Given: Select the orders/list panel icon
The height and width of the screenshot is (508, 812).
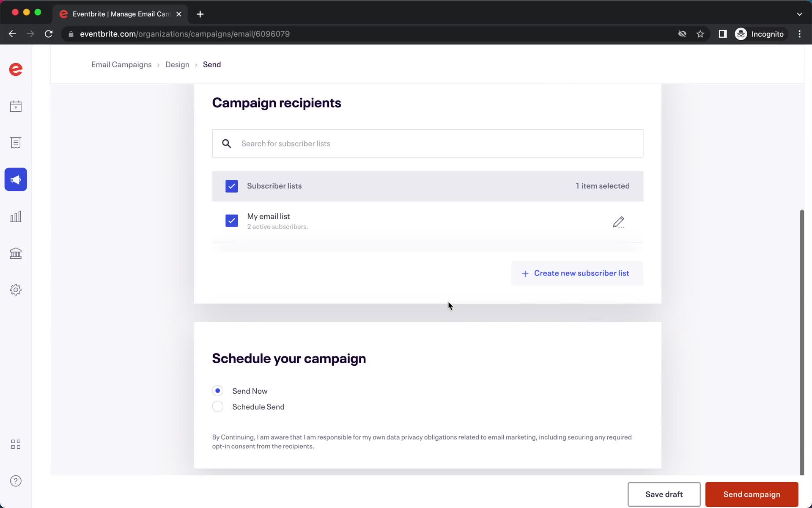Looking at the screenshot, I should click(16, 143).
